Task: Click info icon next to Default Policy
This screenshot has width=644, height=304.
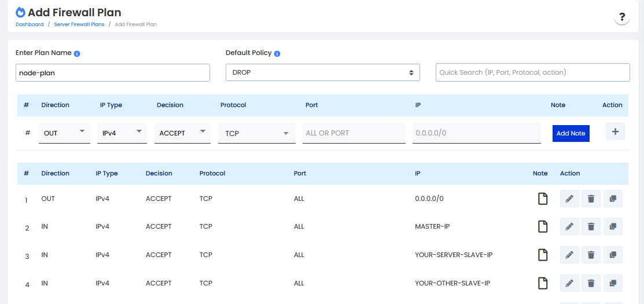Action: pyautogui.click(x=277, y=53)
